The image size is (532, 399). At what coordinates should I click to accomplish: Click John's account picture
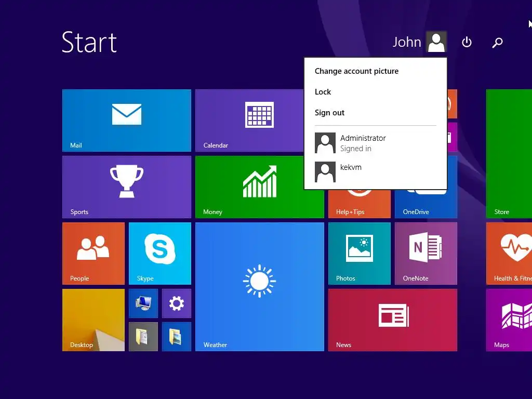pos(436,42)
